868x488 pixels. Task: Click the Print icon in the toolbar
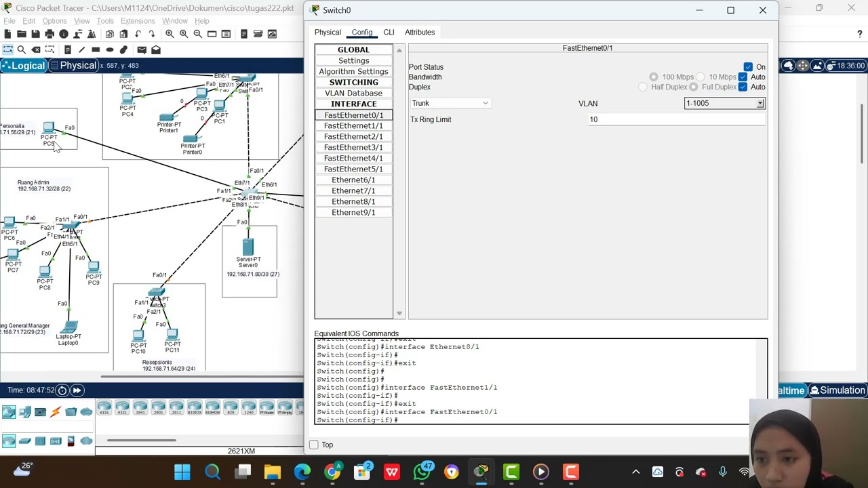pyautogui.click(x=50, y=34)
